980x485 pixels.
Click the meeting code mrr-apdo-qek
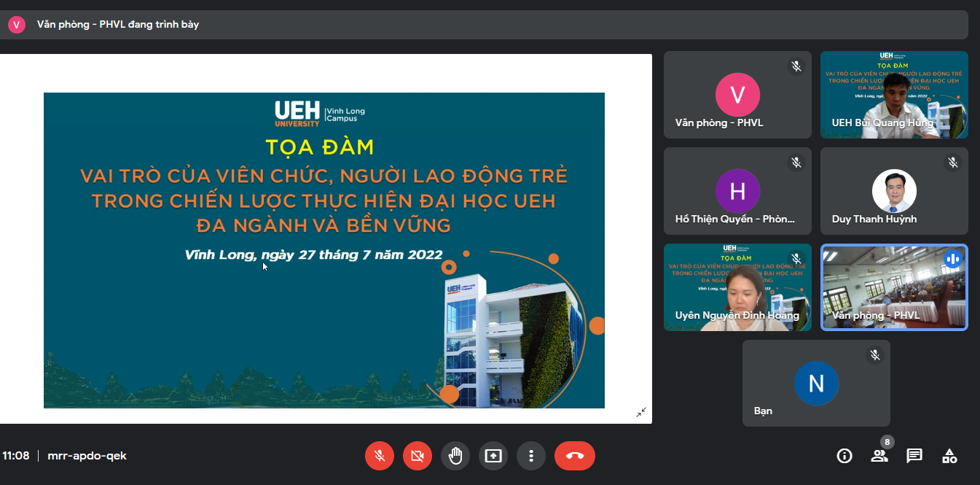87,456
